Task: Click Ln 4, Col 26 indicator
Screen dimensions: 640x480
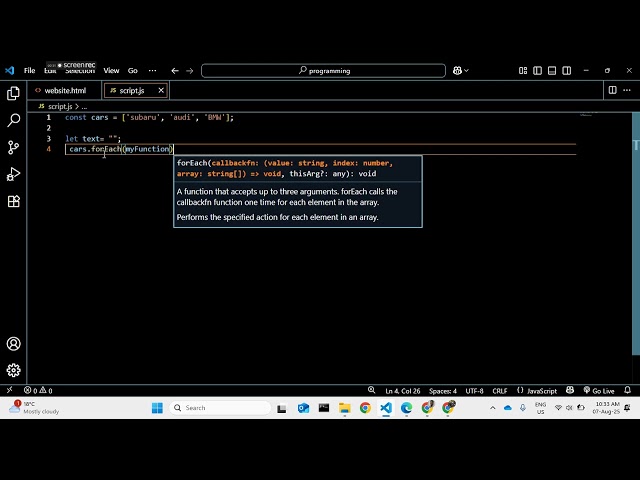Action: (x=402, y=391)
